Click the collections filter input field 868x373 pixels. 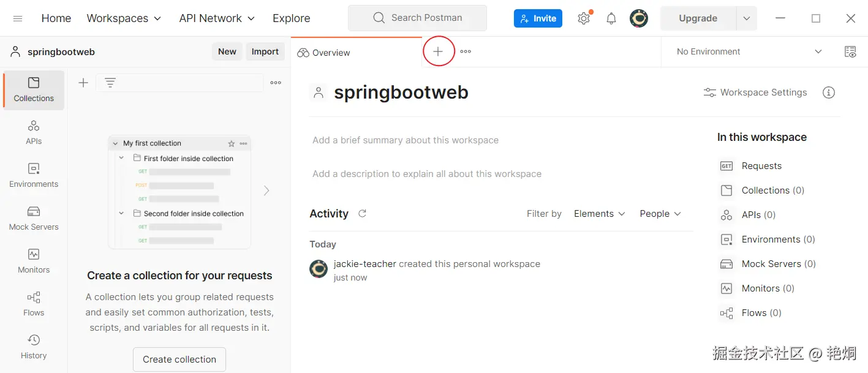[x=179, y=83]
